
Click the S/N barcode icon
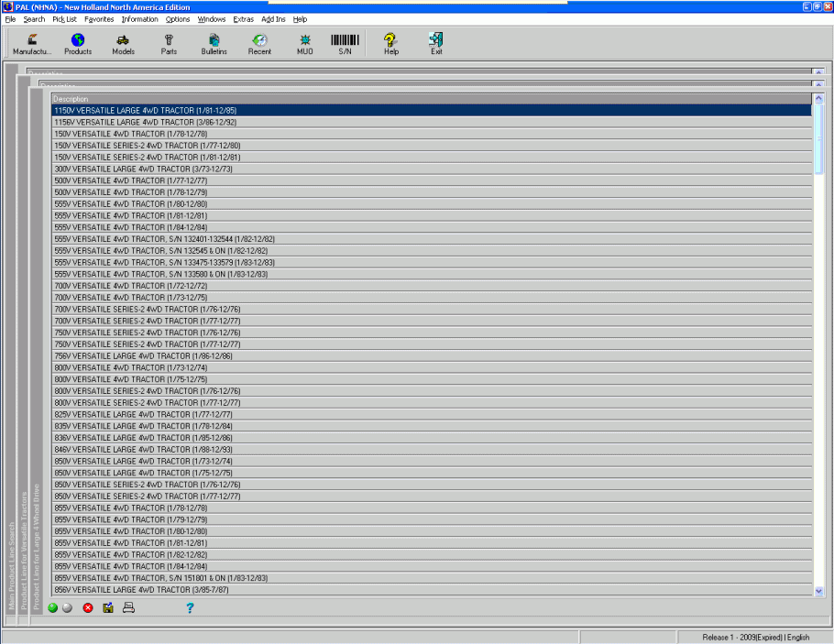(345, 43)
